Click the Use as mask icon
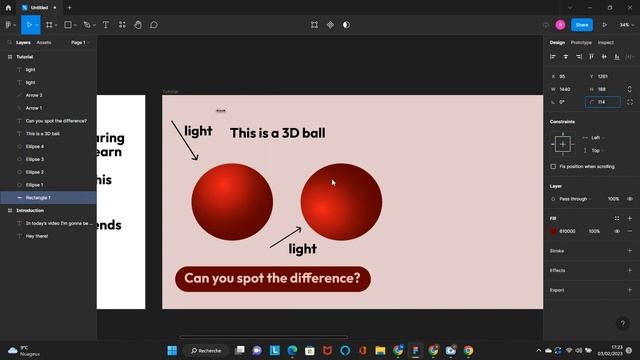 pyautogui.click(x=346, y=25)
